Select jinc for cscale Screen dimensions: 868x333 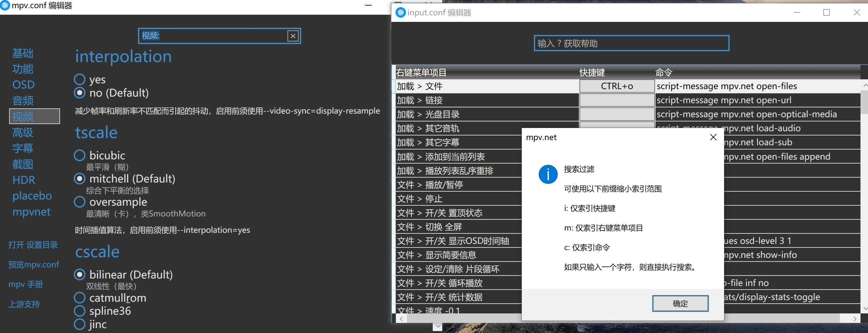(x=90, y=324)
